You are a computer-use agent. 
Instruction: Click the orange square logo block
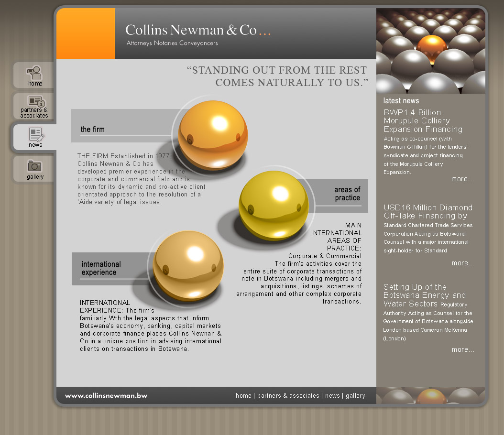point(86,34)
